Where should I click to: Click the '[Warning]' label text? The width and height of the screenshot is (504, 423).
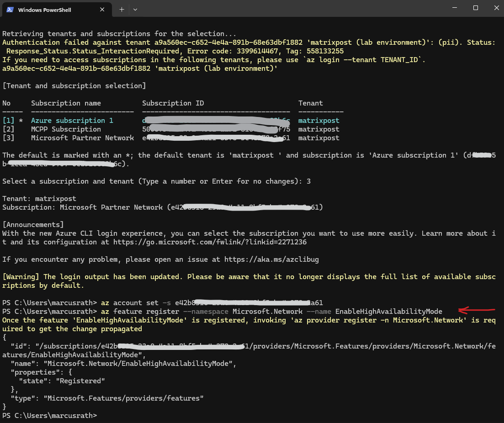pos(21,277)
